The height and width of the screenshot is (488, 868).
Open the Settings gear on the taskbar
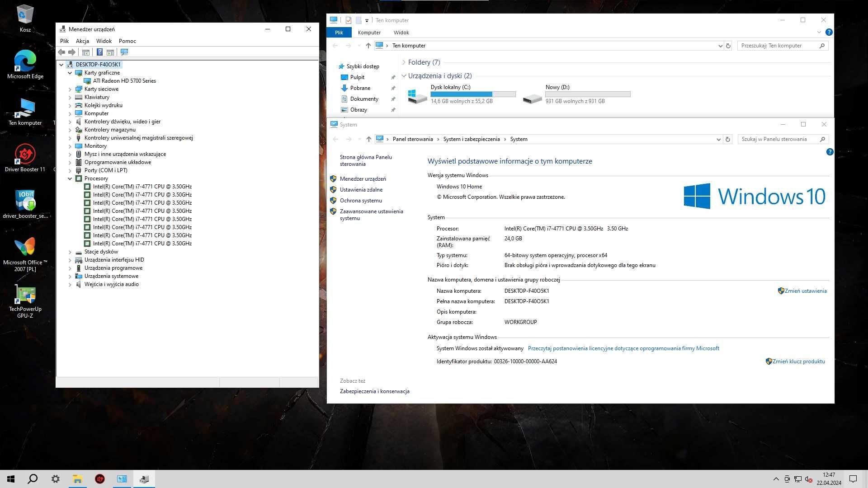55,479
